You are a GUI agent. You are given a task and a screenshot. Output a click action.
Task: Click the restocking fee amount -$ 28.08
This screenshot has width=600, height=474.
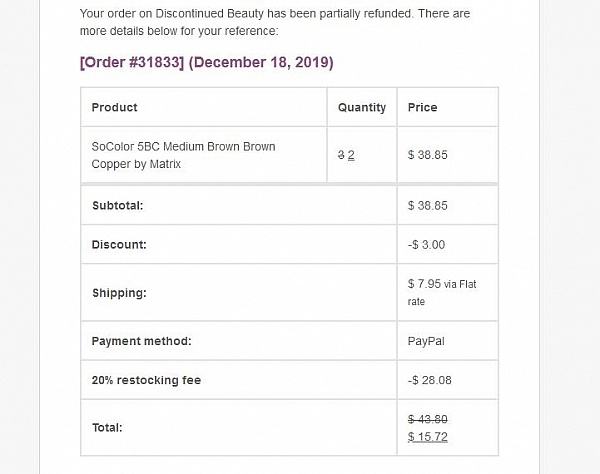[430, 380]
